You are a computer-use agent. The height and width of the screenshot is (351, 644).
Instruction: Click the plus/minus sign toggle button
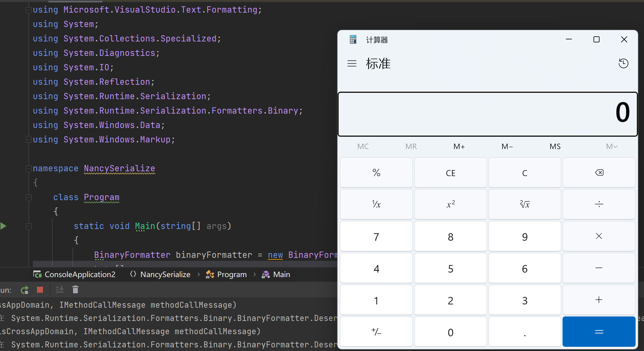coord(376,332)
